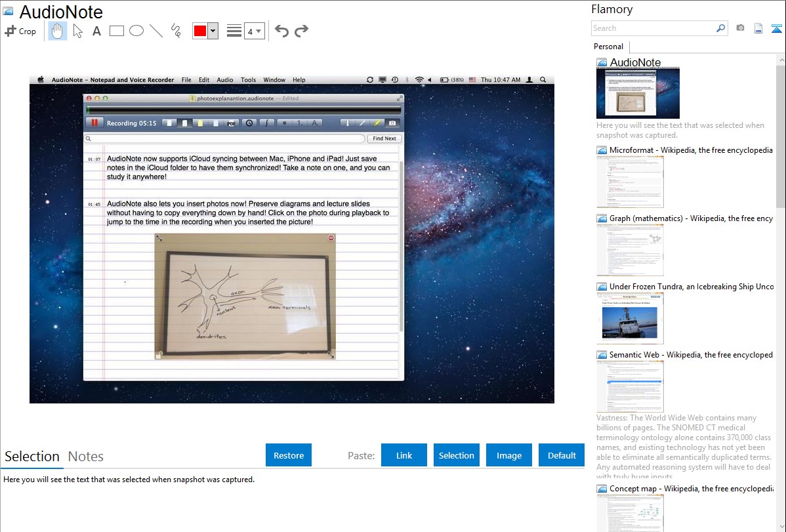The width and height of the screenshot is (786, 532).
Task: Click the AudioNote audio progress bar
Action: click(244, 109)
